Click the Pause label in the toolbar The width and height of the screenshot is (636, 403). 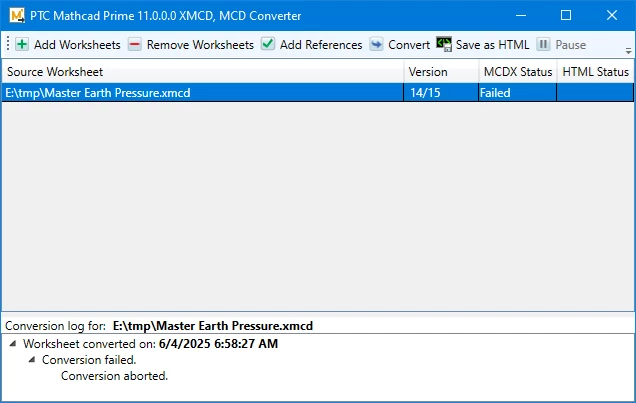pyautogui.click(x=571, y=45)
